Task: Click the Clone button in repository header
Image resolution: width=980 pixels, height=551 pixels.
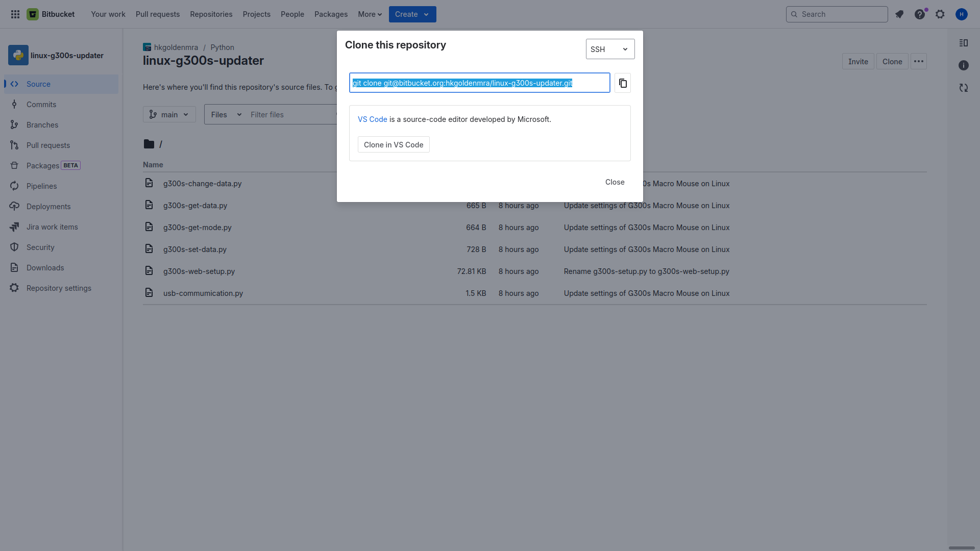Action: tap(892, 61)
